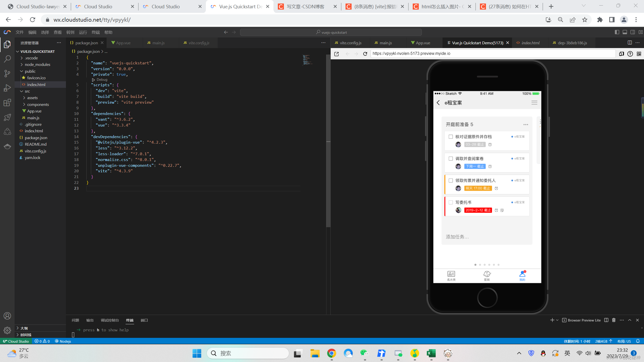Click the QR code icon in preview toolbar

coord(639,54)
